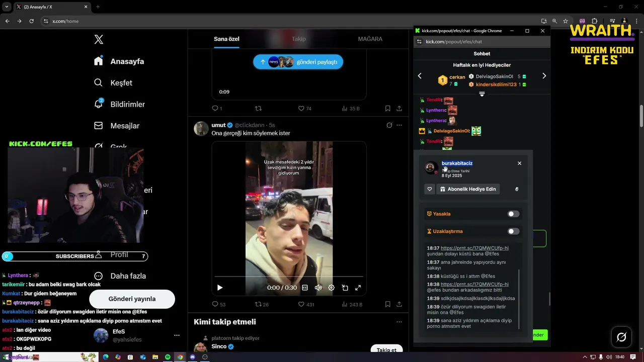Click the system clock showing 18:40
This screenshot has width=644, height=362.
(x=619, y=357)
